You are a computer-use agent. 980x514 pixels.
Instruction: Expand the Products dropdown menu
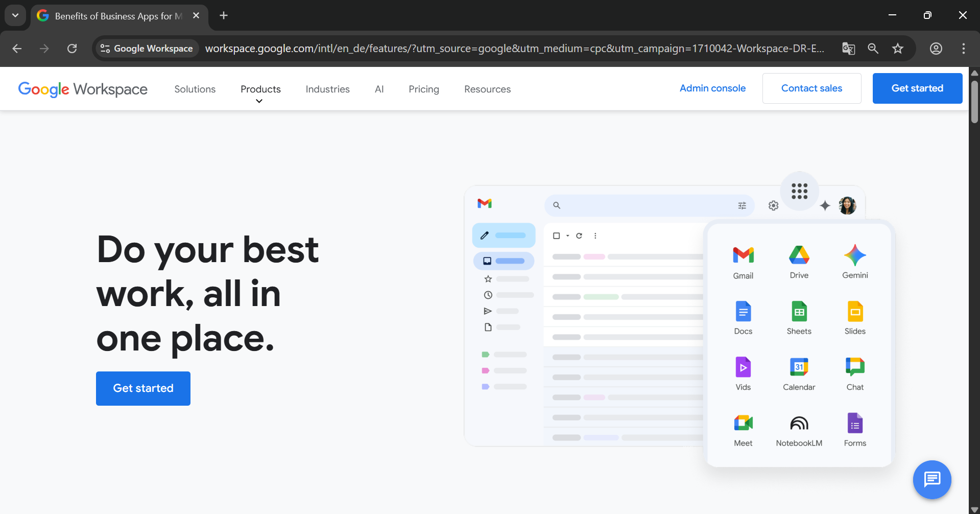(x=260, y=89)
